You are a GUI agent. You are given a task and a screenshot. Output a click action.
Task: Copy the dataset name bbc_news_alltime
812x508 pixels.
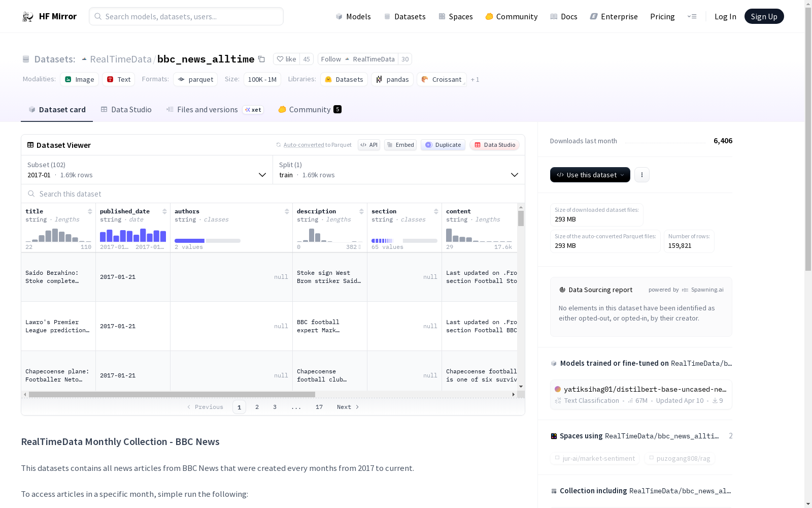[x=261, y=59]
